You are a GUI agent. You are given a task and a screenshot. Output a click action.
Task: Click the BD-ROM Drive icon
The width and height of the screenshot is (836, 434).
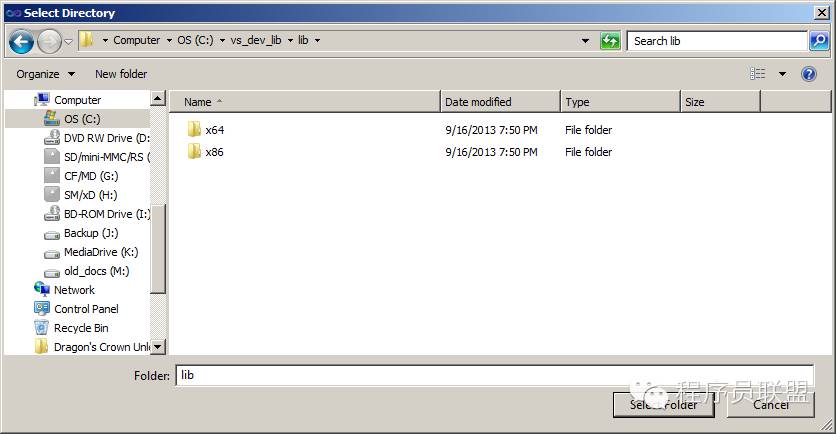point(52,213)
